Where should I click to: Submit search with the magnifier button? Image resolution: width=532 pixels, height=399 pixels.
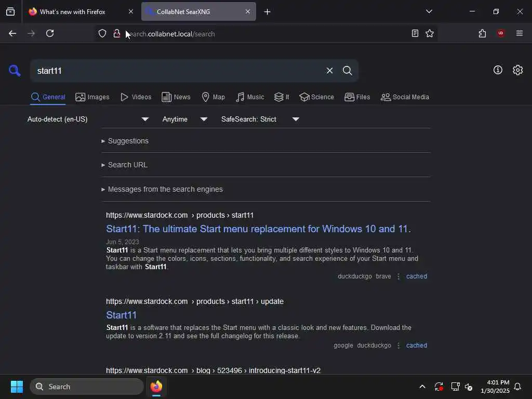click(347, 71)
